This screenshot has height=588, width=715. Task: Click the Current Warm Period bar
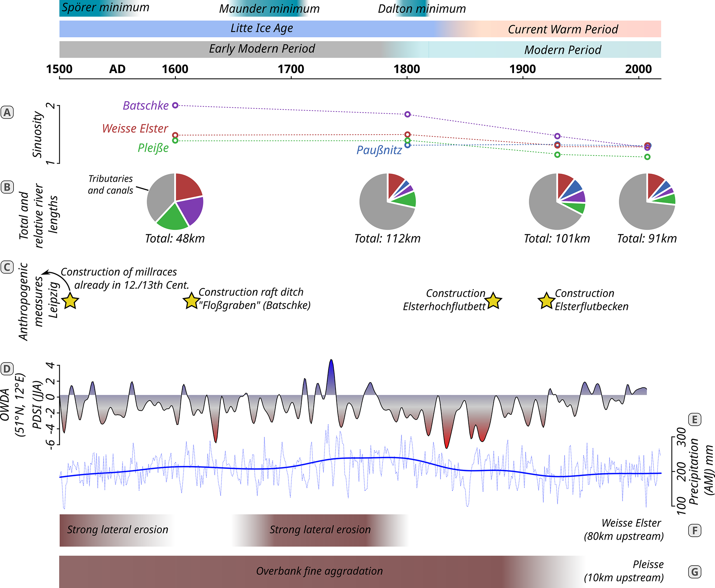tap(563, 29)
